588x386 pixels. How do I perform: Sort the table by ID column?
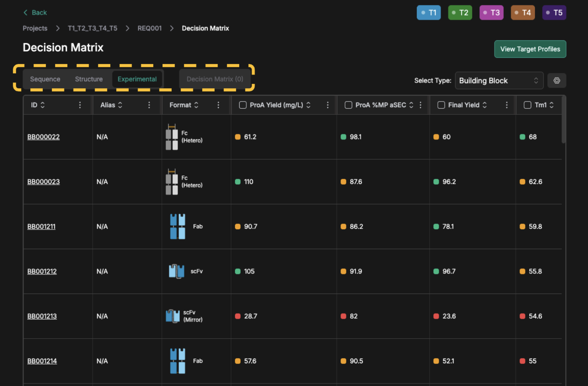coord(43,105)
